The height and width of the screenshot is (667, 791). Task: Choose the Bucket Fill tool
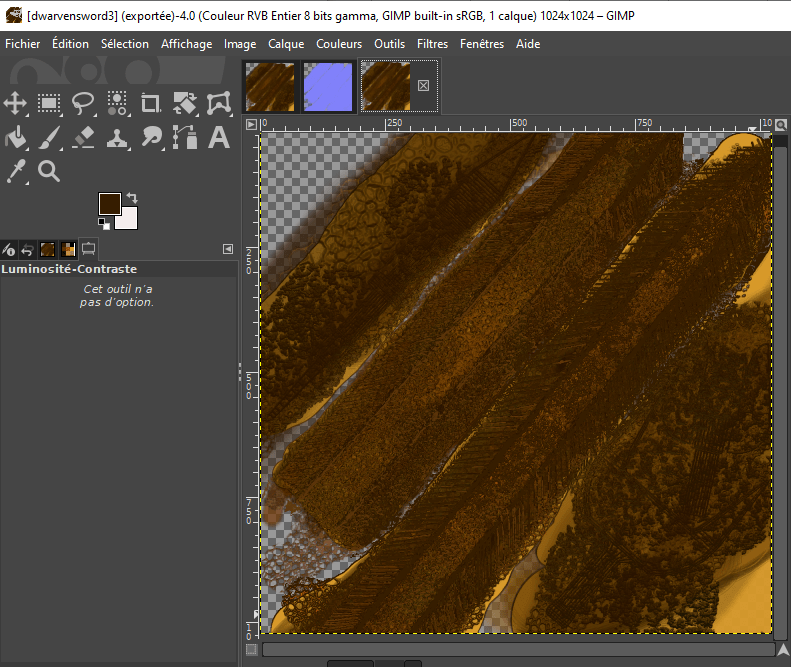pos(15,137)
